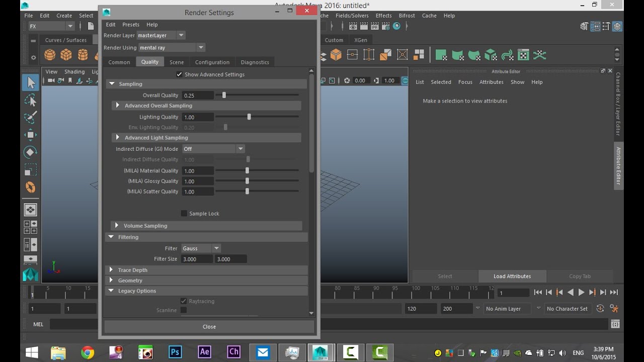644x362 pixels.
Task: Open the Render Using mental ray dropdown
Action: pos(172,48)
